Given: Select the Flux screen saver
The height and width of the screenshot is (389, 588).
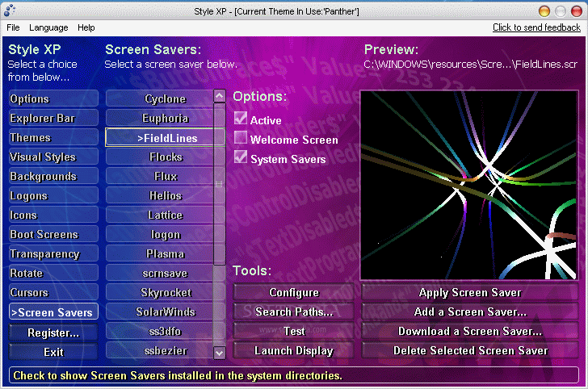Looking at the screenshot, I should click(x=160, y=176).
